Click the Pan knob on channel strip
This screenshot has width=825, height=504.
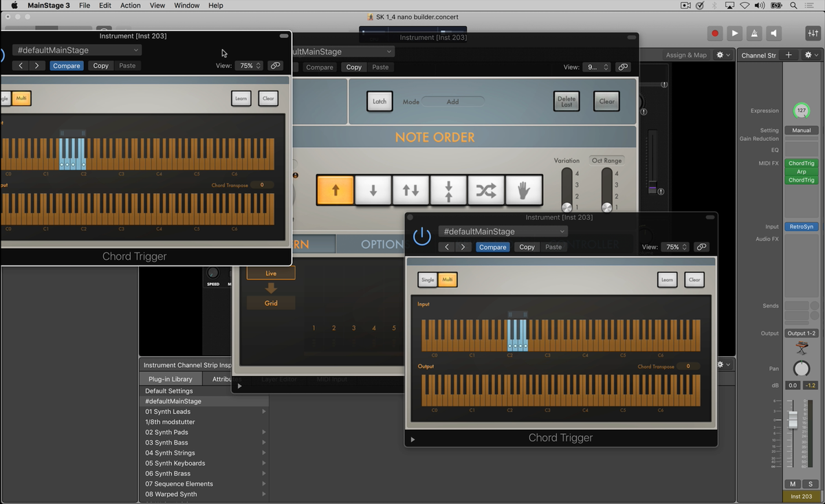[x=802, y=368]
